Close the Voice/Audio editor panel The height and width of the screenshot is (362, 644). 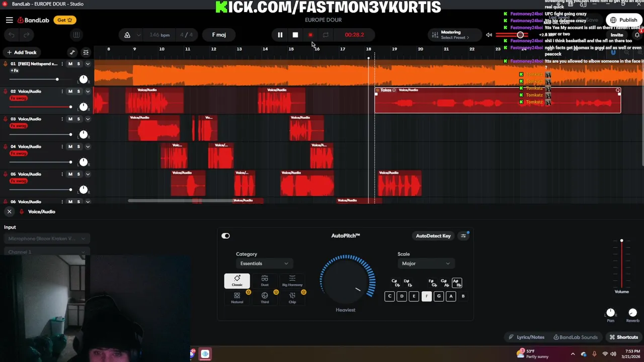coord(9,212)
